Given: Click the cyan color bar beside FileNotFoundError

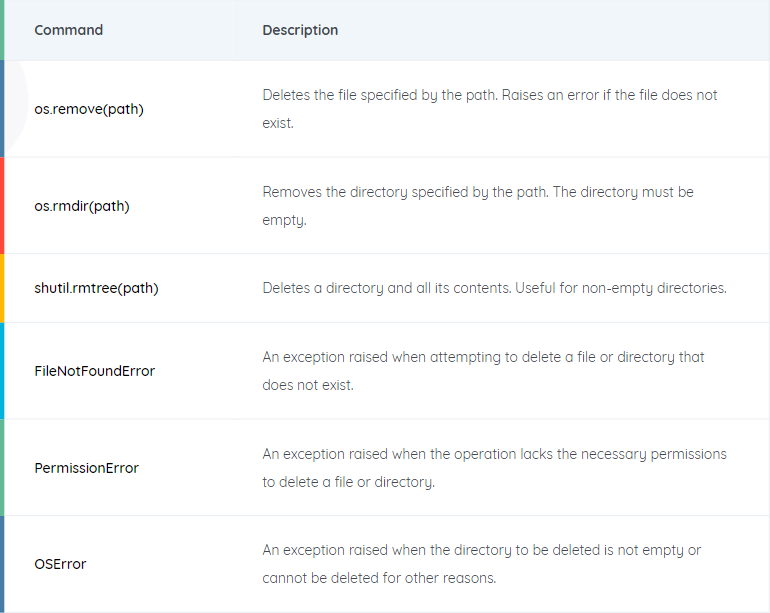Looking at the screenshot, I should point(2,371).
